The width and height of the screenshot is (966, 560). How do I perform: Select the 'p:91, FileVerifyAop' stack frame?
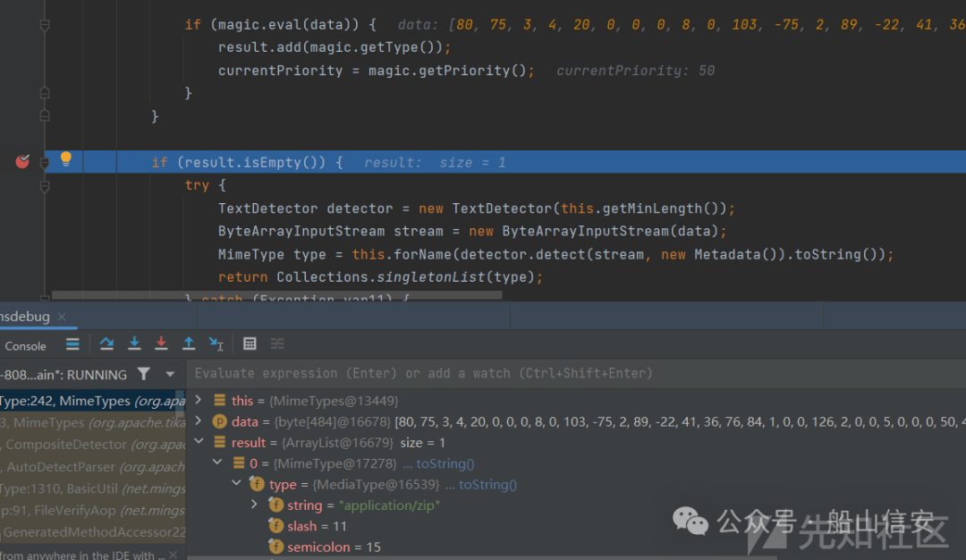tap(92, 510)
